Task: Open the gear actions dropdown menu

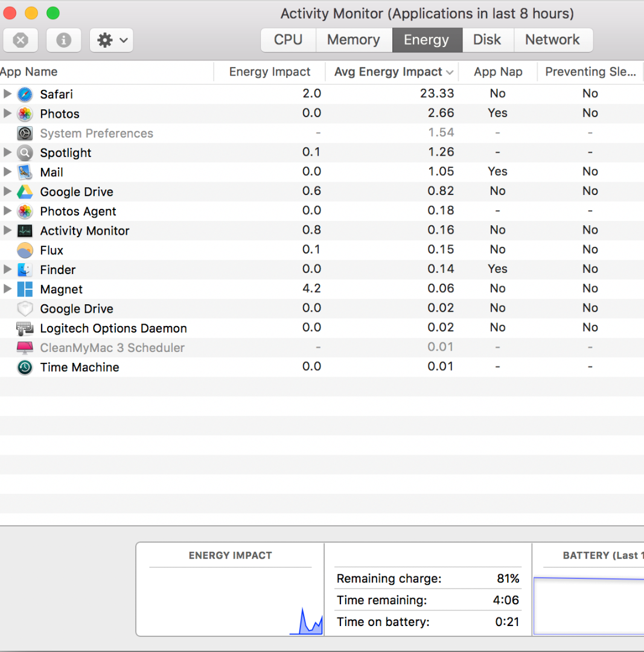Action: point(112,40)
